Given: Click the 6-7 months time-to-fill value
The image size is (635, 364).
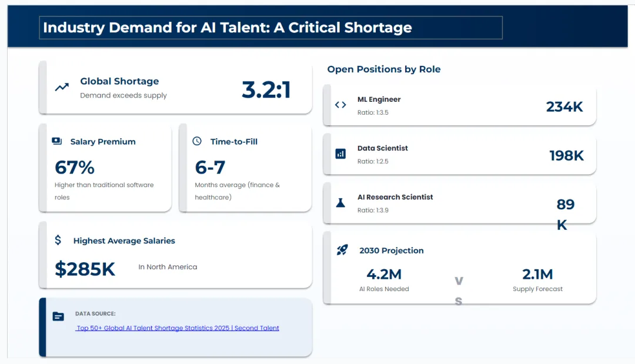Looking at the screenshot, I should 210,168.
